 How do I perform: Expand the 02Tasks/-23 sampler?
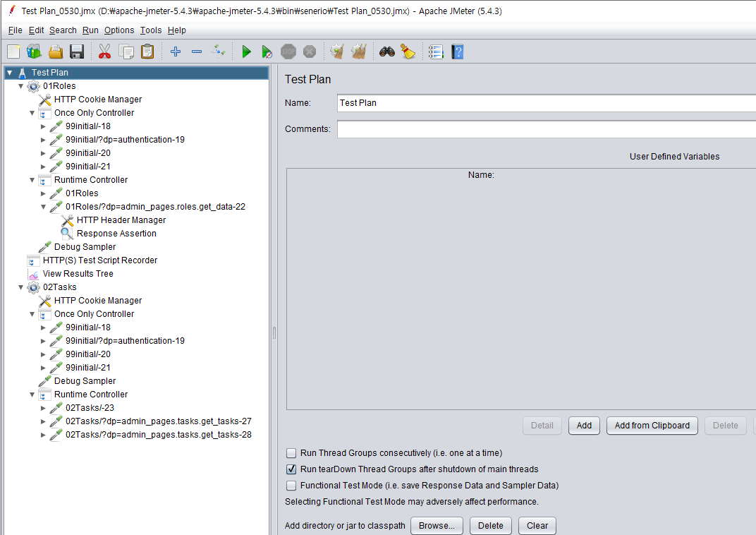click(x=44, y=408)
